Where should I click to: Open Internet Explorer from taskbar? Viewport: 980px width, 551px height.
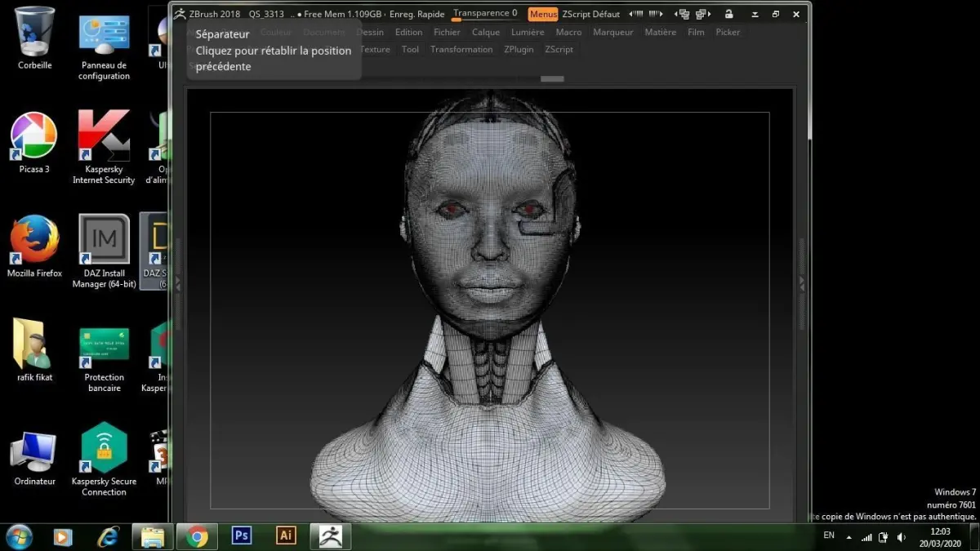pos(108,536)
